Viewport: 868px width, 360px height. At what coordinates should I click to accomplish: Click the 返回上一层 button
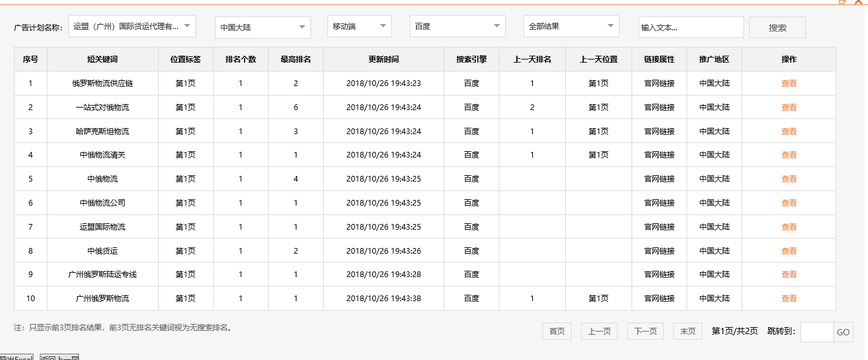point(59,357)
